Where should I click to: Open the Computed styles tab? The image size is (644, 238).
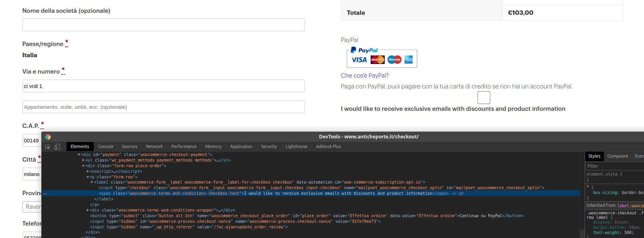pos(617,156)
